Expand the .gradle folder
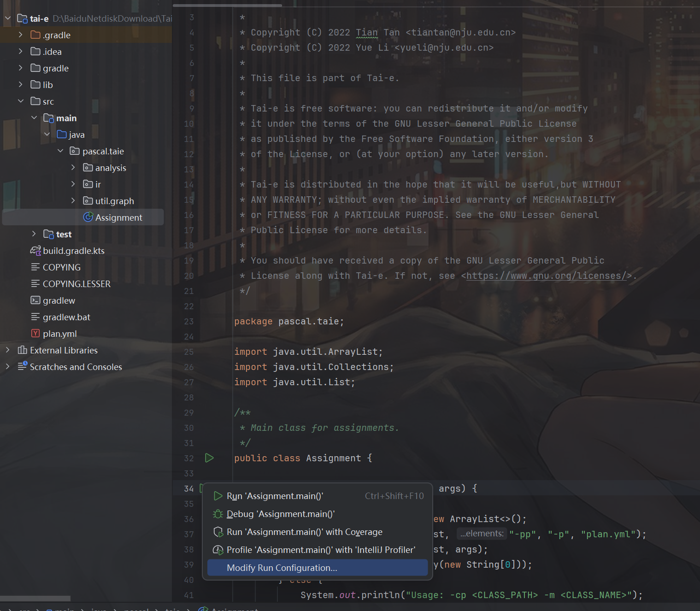Viewport: 700px width, 611px height. (x=20, y=35)
